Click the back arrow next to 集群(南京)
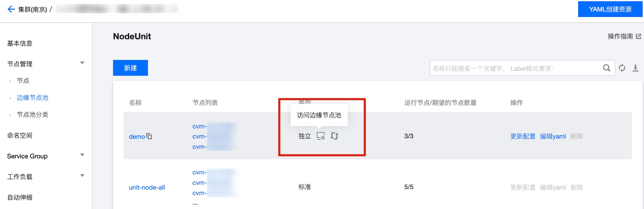 11,9
